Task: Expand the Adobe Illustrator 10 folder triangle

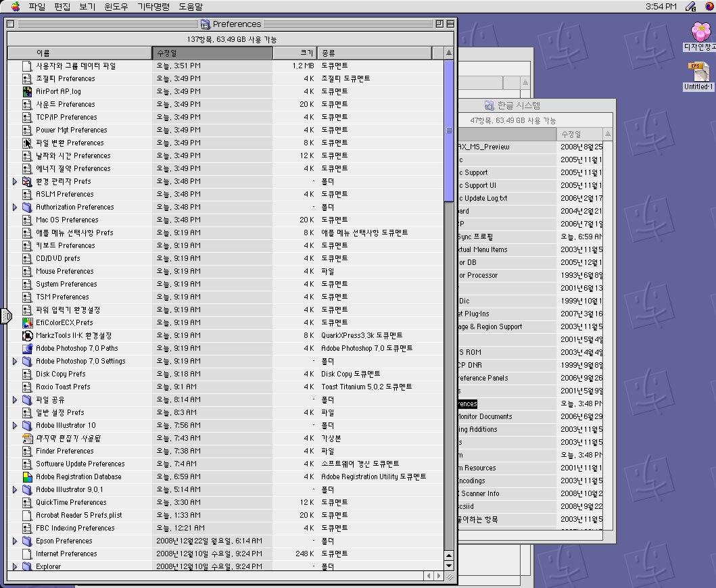Action: pos(15,425)
